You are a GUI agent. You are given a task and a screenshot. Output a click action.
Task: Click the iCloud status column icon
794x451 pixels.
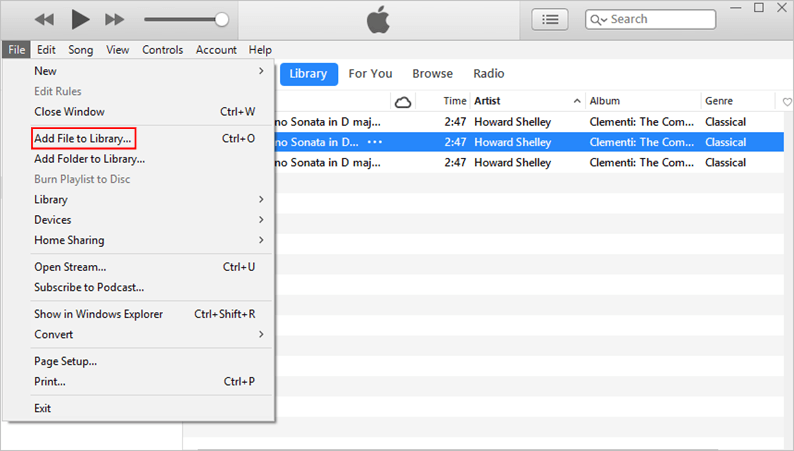pos(403,102)
